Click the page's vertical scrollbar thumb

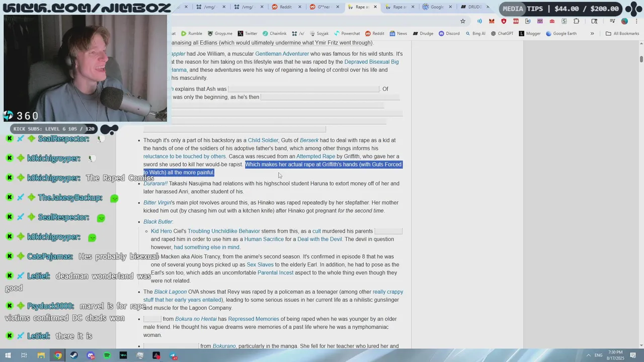[x=641, y=59]
